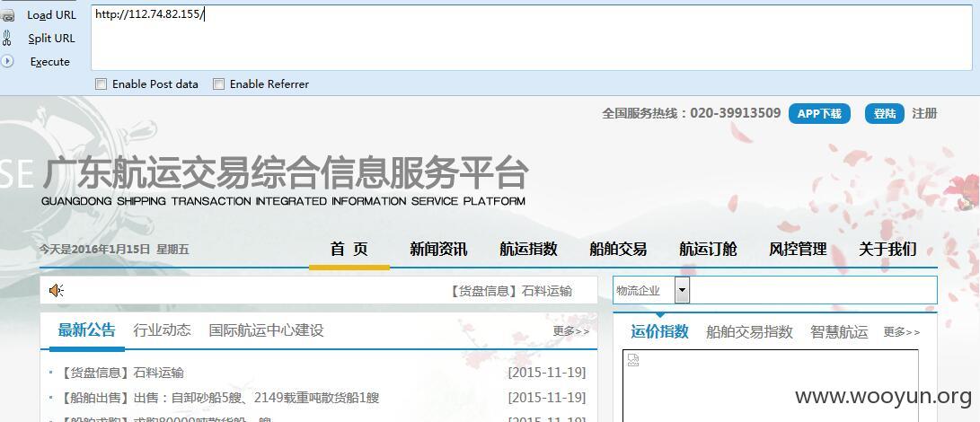Open the 船舶交易 menu item
980x422 pixels.
(617, 249)
